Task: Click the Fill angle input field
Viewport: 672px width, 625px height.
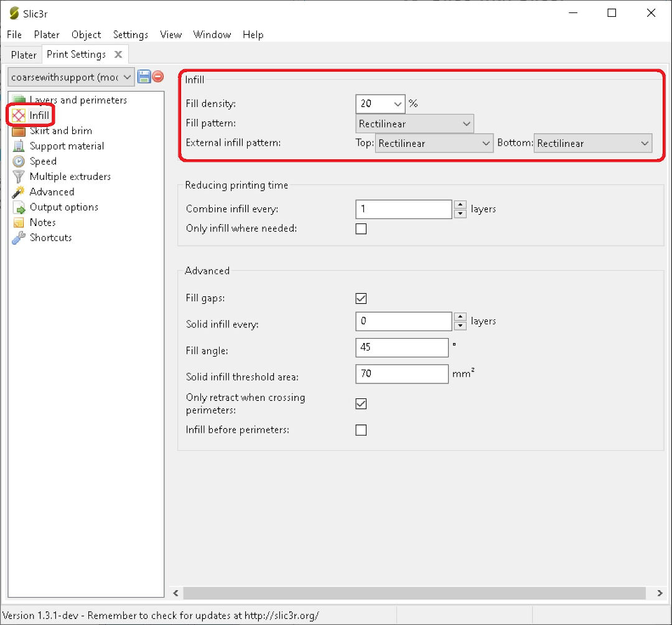Action: pos(402,347)
